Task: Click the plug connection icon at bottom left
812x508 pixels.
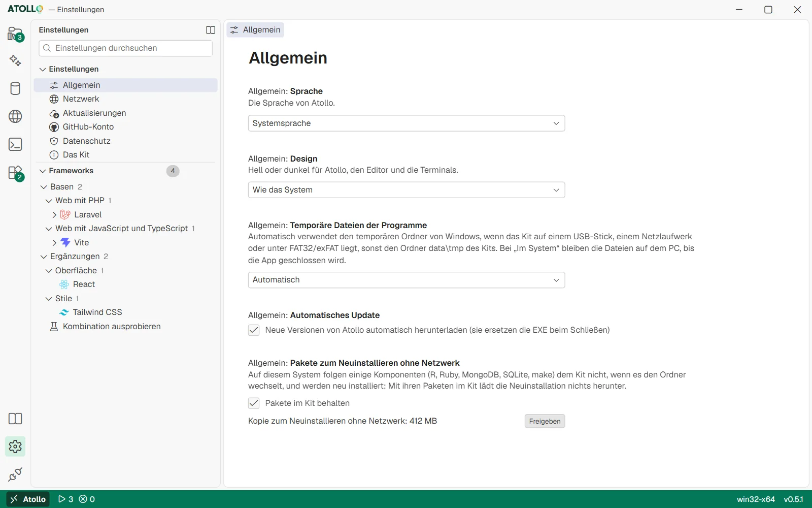Action: [15, 474]
